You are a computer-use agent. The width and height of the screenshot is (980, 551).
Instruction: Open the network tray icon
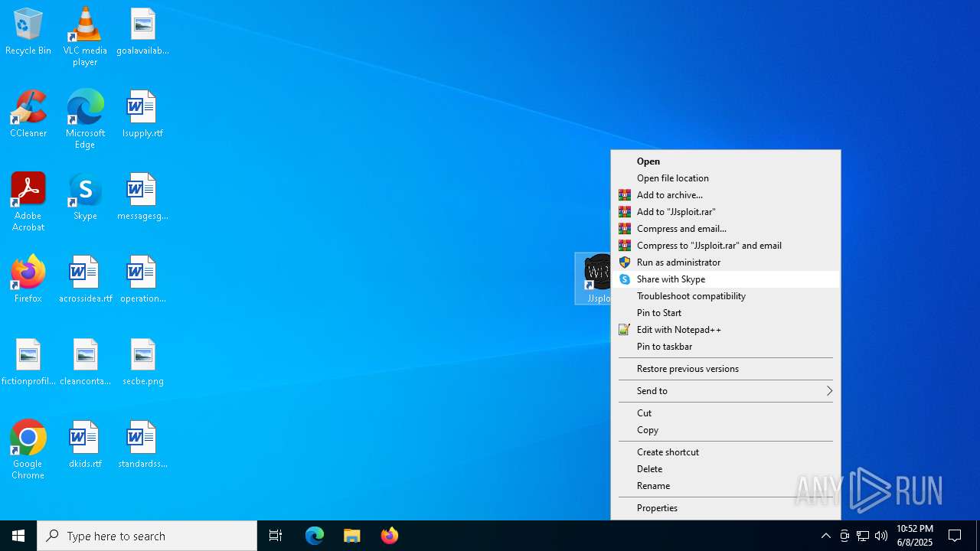[863, 536]
